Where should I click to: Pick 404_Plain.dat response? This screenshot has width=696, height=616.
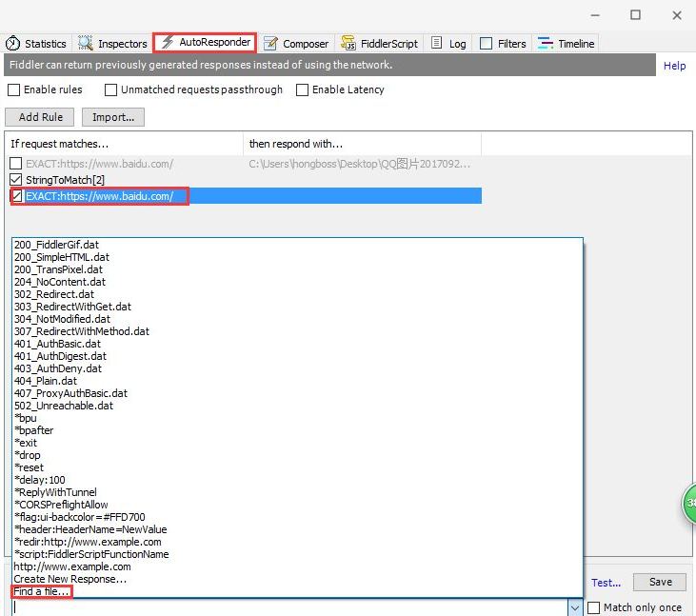[296, 381]
